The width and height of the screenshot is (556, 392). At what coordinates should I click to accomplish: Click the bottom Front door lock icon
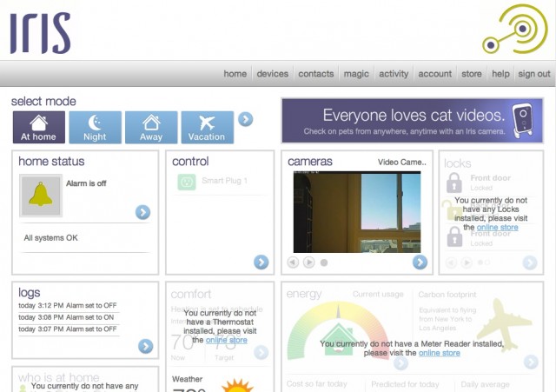454,236
